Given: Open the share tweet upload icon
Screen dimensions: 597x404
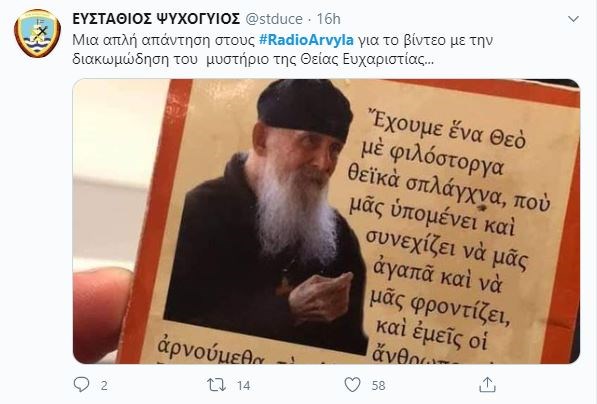Looking at the screenshot, I should point(487,385).
